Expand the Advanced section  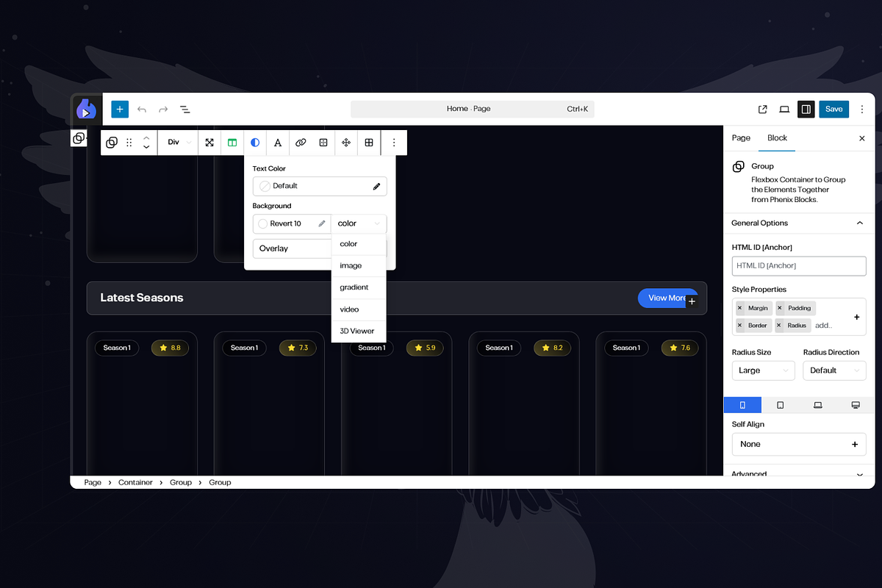coord(798,474)
